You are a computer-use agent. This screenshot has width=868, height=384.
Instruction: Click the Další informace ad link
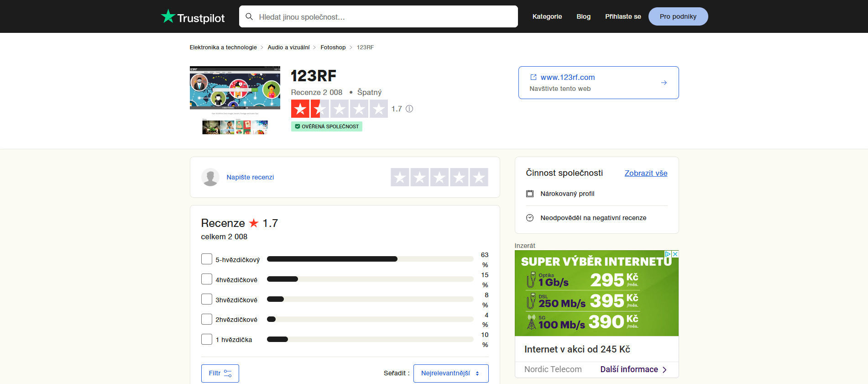(633, 369)
